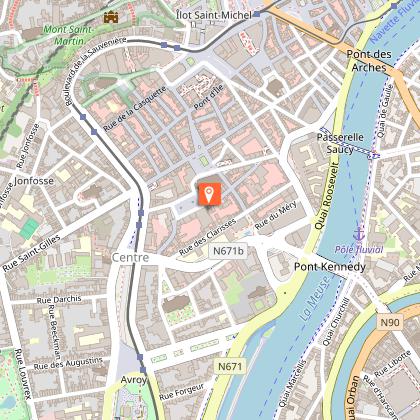420x420 pixels.
Task: Click the Jonfosse neighborhood label
Action: click(34, 181)
